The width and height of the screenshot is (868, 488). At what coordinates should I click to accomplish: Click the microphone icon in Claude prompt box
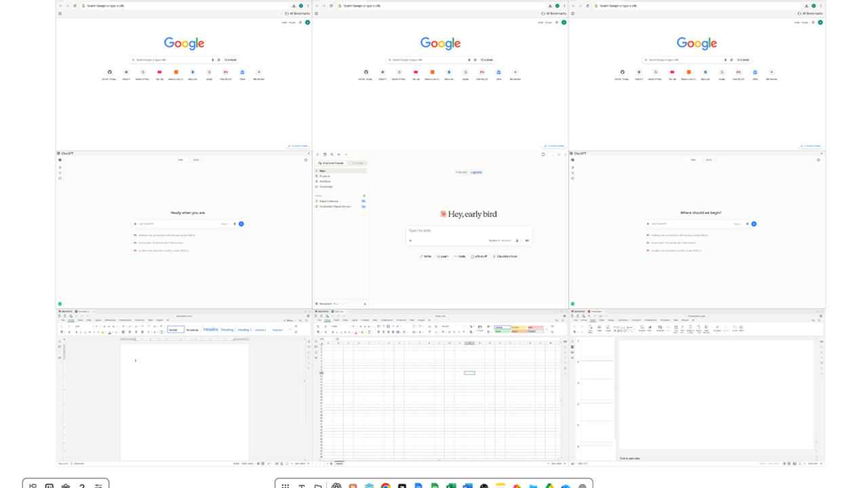(x=517, y=241)
